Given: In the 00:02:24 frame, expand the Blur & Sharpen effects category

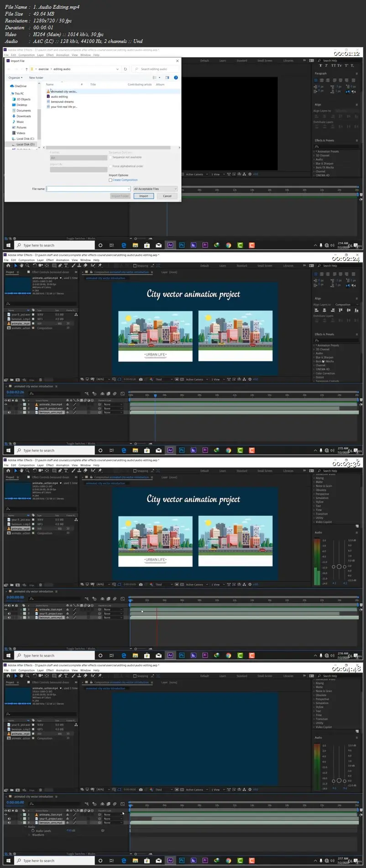Looking at the screenshot, I should click(x=314, y=357).
